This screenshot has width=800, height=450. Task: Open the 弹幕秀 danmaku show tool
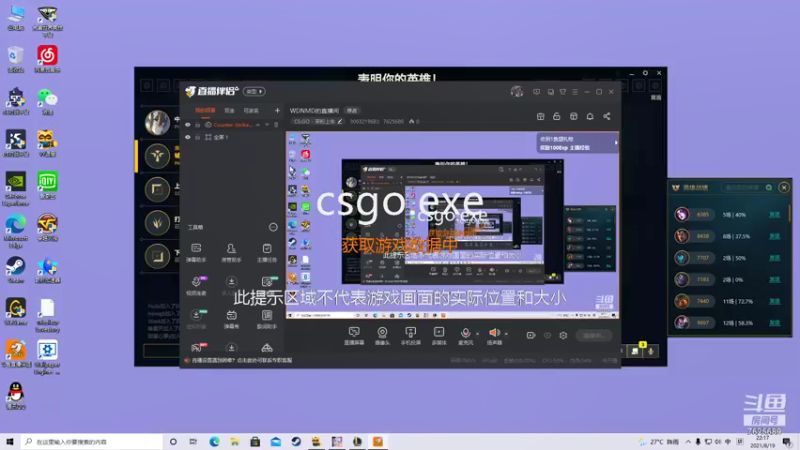point(231,319)
